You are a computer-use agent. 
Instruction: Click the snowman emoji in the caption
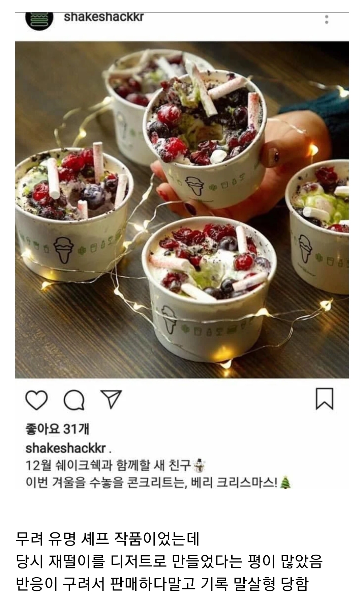coord(199,465)
